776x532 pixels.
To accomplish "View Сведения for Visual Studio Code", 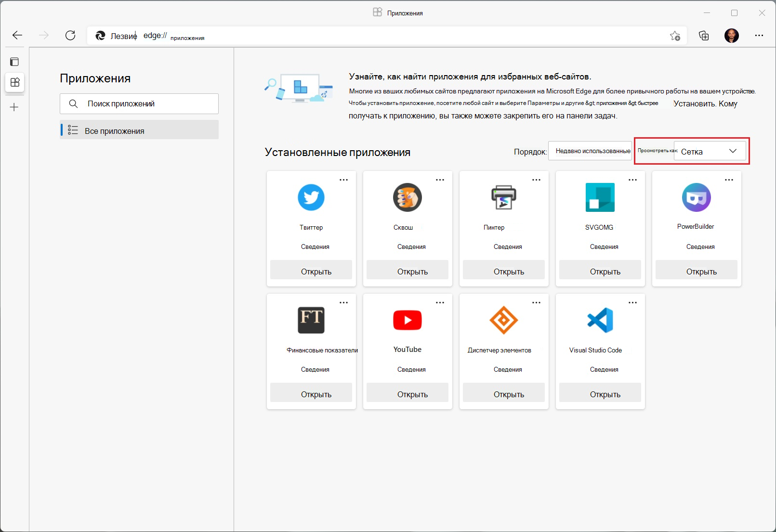I will (604, 369).
